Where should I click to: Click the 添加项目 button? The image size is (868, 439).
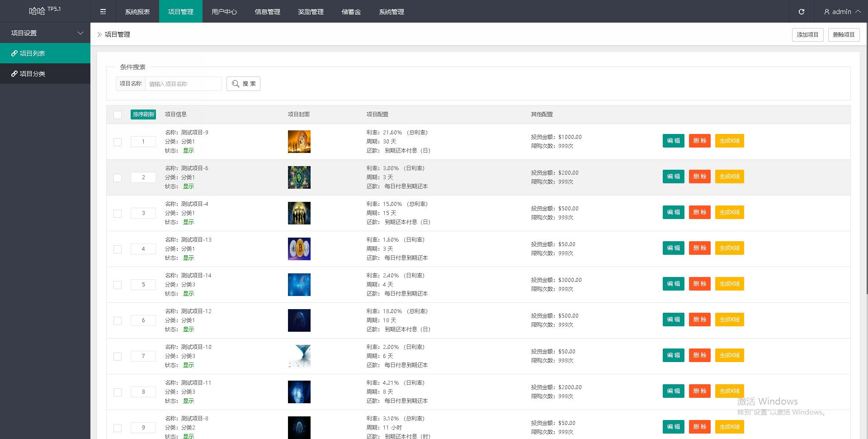[807, 35]
